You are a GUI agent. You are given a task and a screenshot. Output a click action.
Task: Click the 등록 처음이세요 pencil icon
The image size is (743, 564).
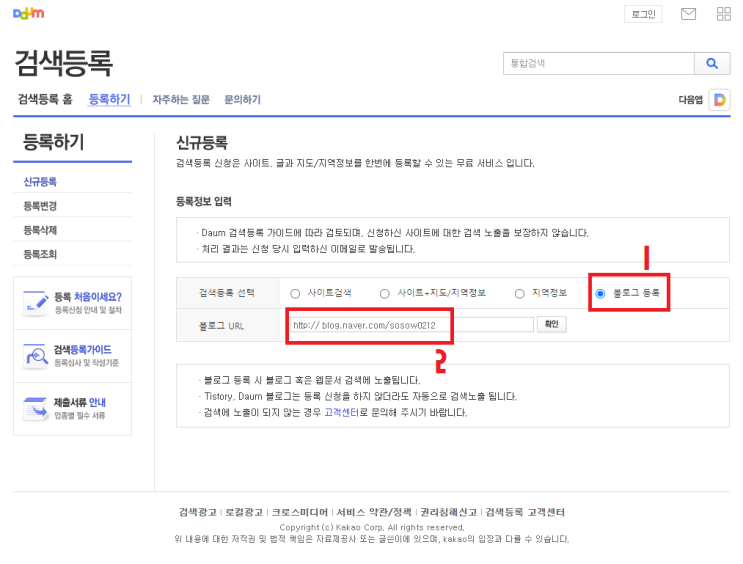pos(36,303)
